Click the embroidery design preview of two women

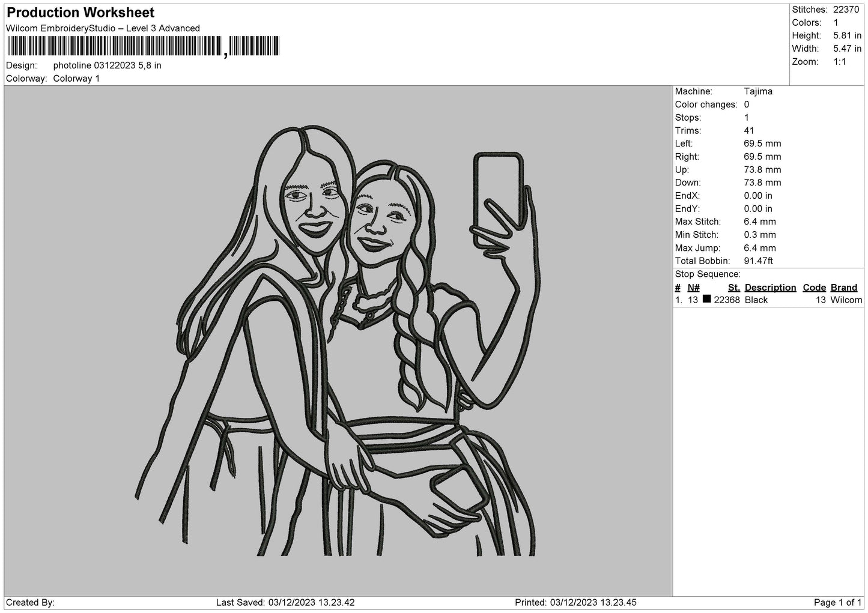[x=336, y=340]
